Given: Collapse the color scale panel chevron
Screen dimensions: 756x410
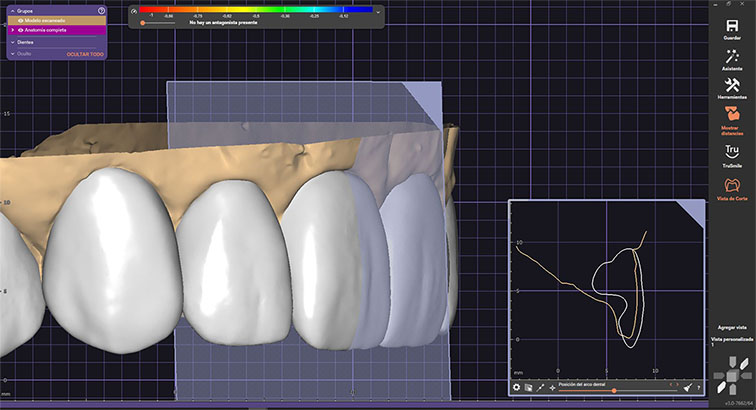Looking at the screenshot, I should pos(379,10).
